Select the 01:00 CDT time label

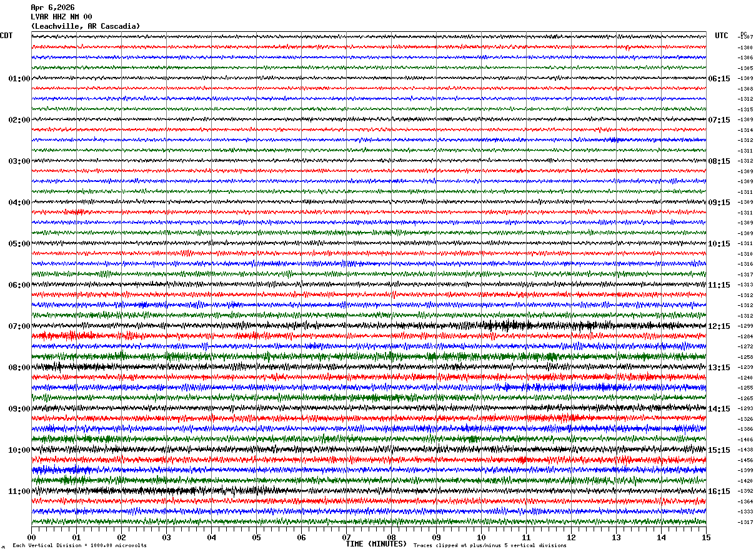[19, 79]
